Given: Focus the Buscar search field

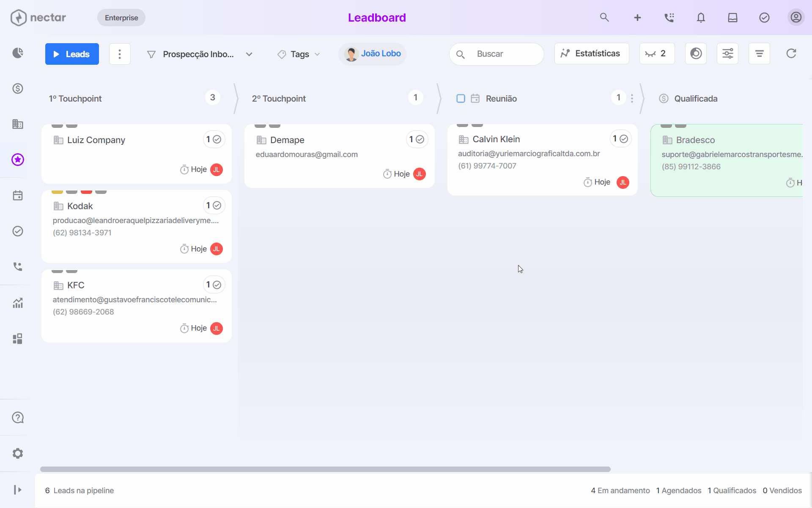Looking at the screenshot, I should click(497, 54).
